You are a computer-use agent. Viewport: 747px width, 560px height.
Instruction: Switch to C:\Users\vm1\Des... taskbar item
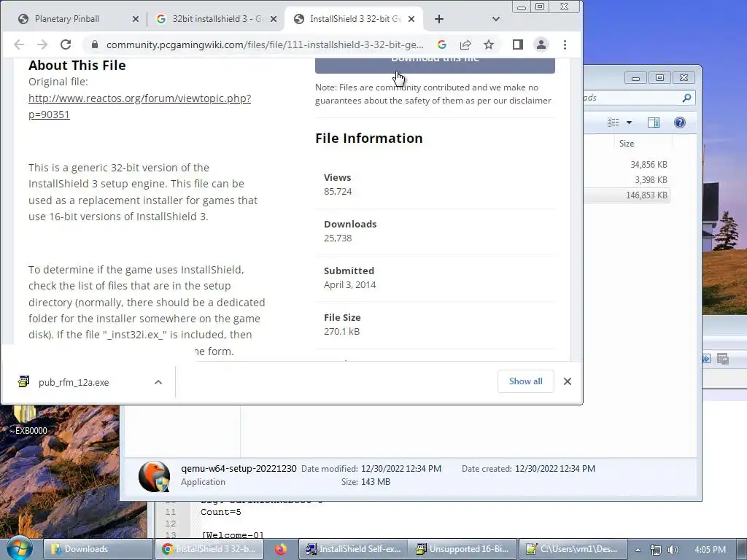(x=572, y=549)
